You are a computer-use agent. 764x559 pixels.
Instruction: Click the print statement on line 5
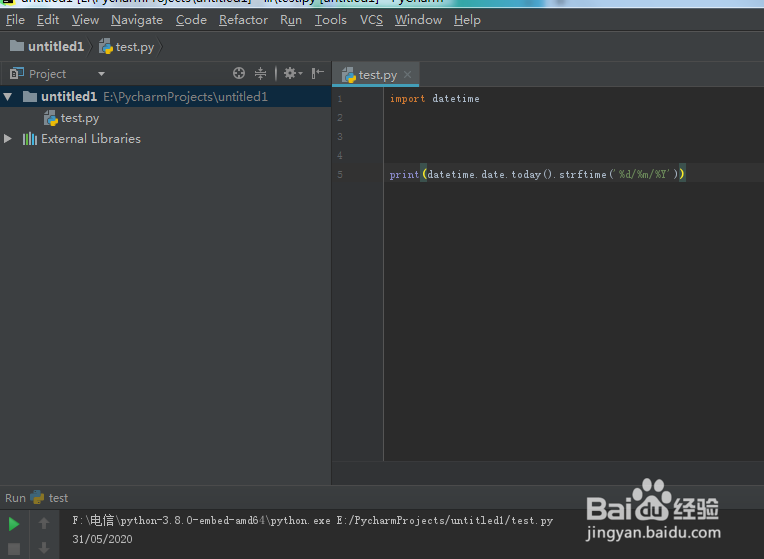click(537, 174)
